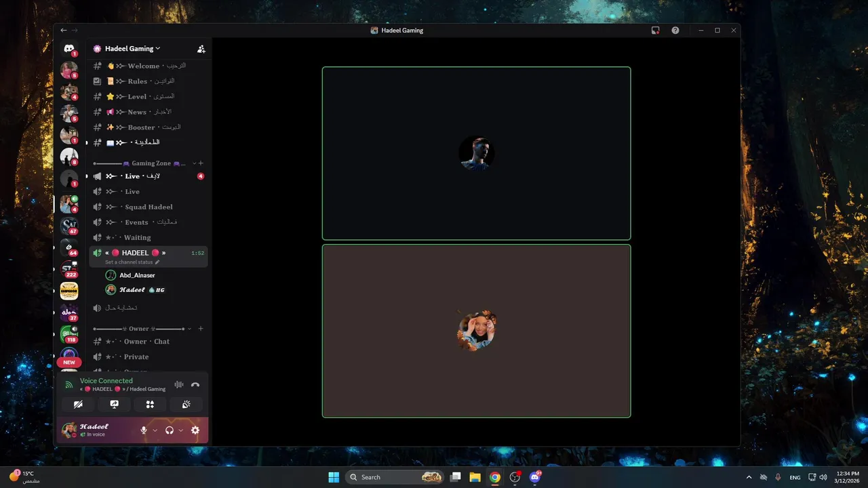Join the Waiting voice channel
This screenshot has width=868, height=488.
149,238
